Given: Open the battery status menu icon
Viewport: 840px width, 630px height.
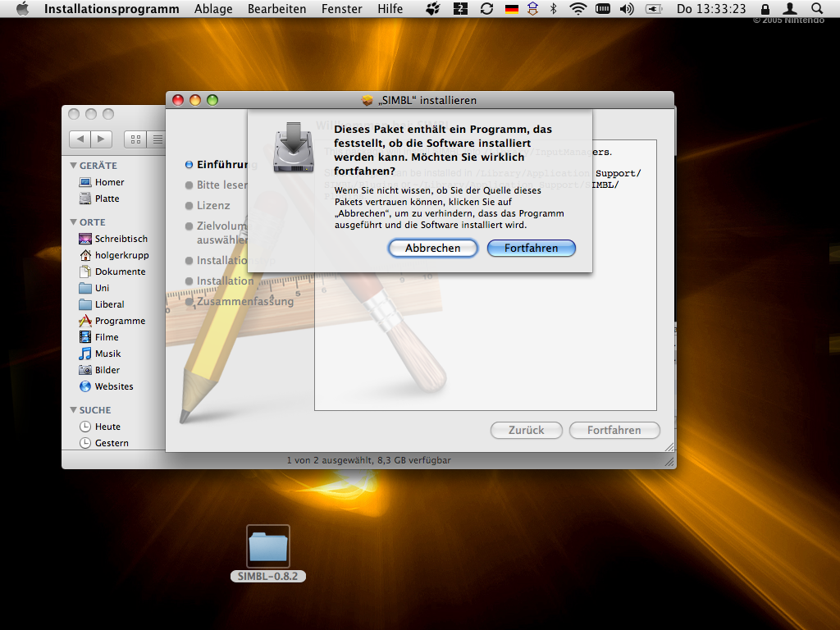Looking at the screenshot, I should pos(653,8).
